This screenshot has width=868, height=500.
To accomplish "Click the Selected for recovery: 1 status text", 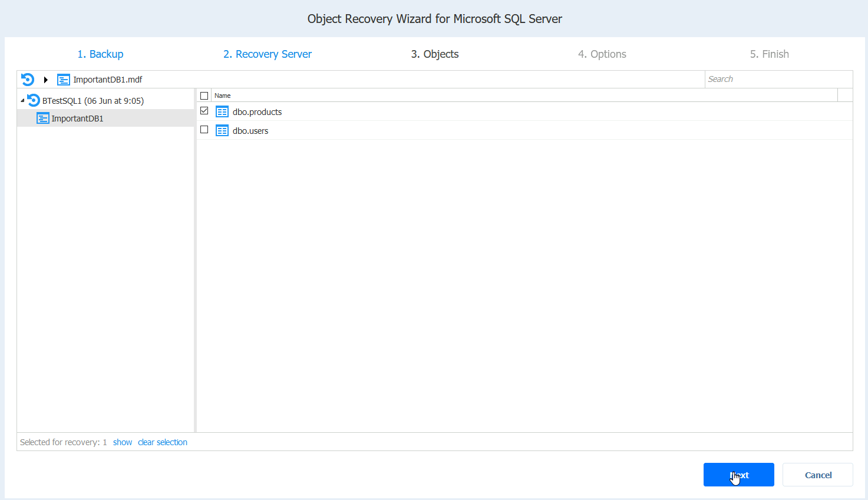I will point(64,442).
